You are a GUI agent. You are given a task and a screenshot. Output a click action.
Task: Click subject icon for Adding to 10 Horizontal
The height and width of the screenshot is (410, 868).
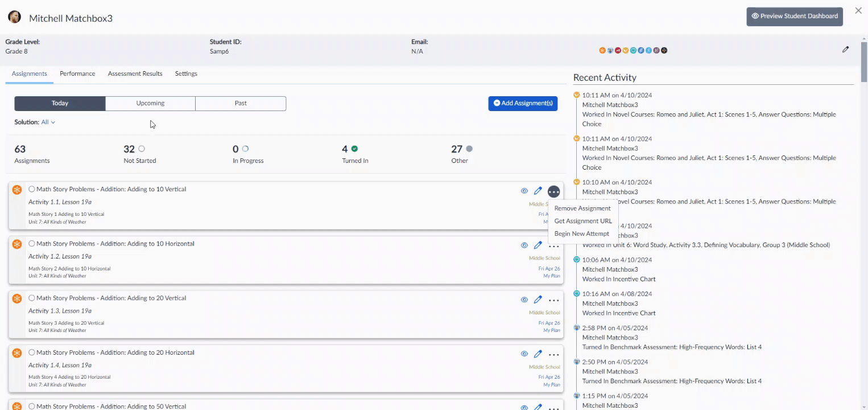(17, 244)
